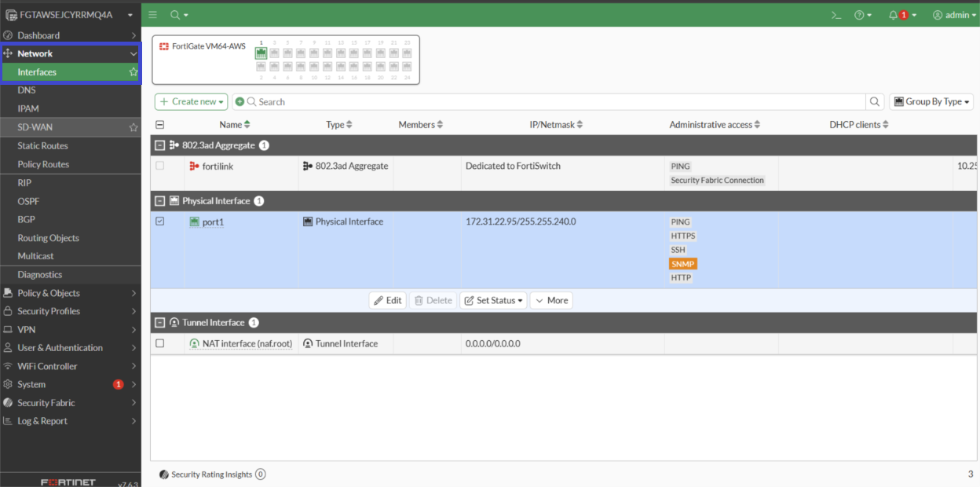
Task: Click port 24 in faceplate diagram
Action: 407,67
